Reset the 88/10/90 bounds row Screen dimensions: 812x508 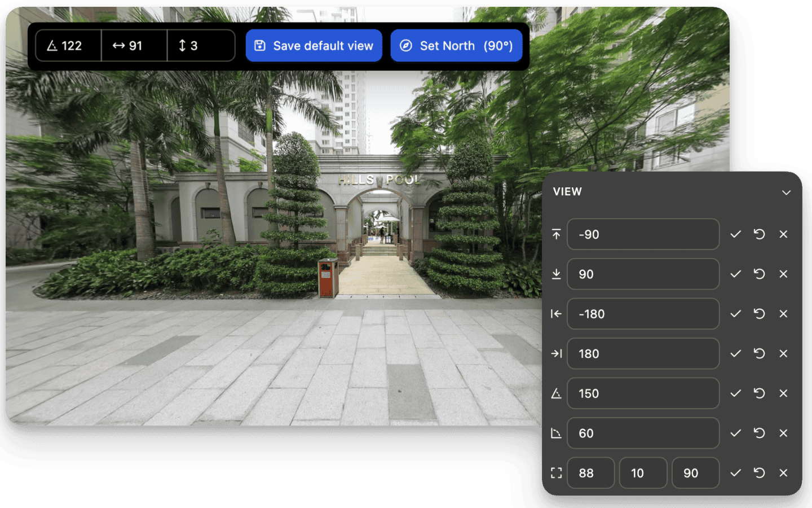759,473
